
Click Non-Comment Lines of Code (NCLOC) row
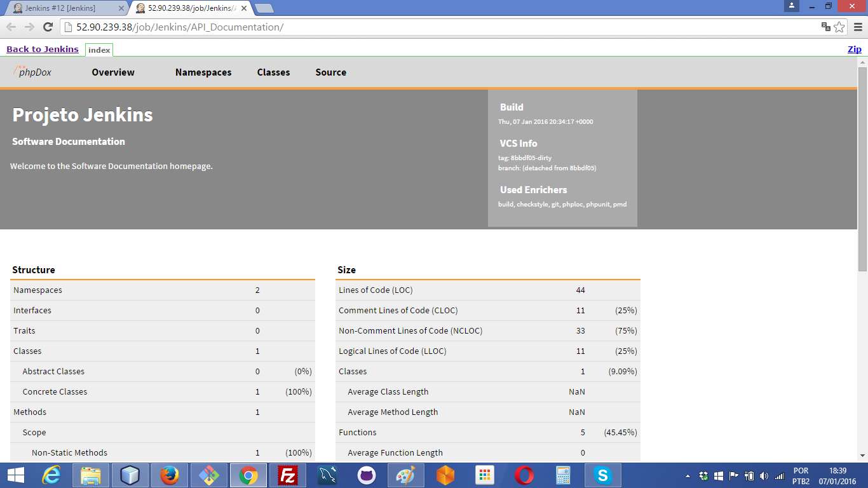[x=488, y=331]
